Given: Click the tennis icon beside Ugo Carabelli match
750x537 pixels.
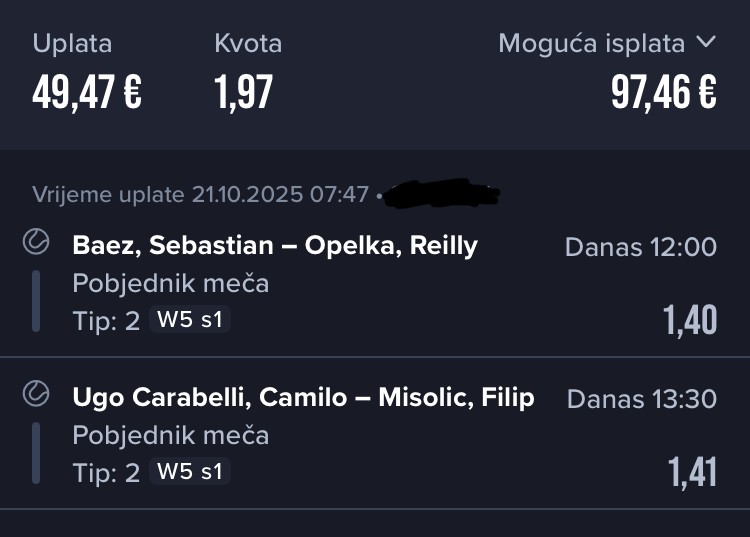Looking at the screenshot, I should tap(35, 395).
